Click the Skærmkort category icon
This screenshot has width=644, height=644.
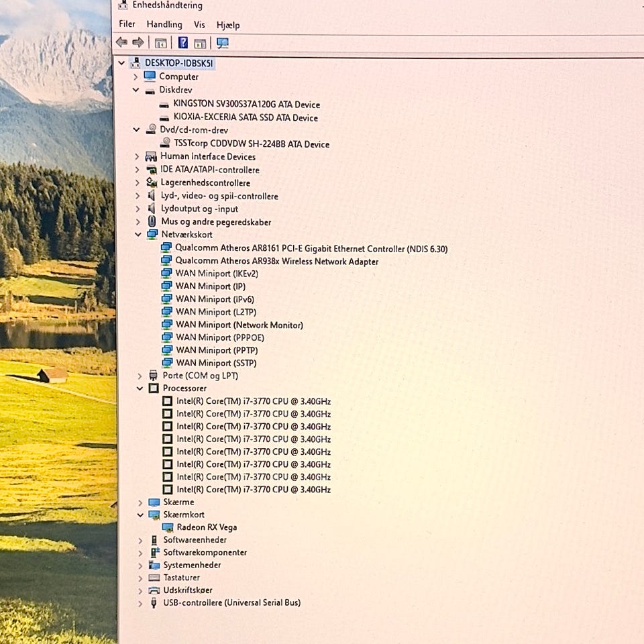(154, 515)
